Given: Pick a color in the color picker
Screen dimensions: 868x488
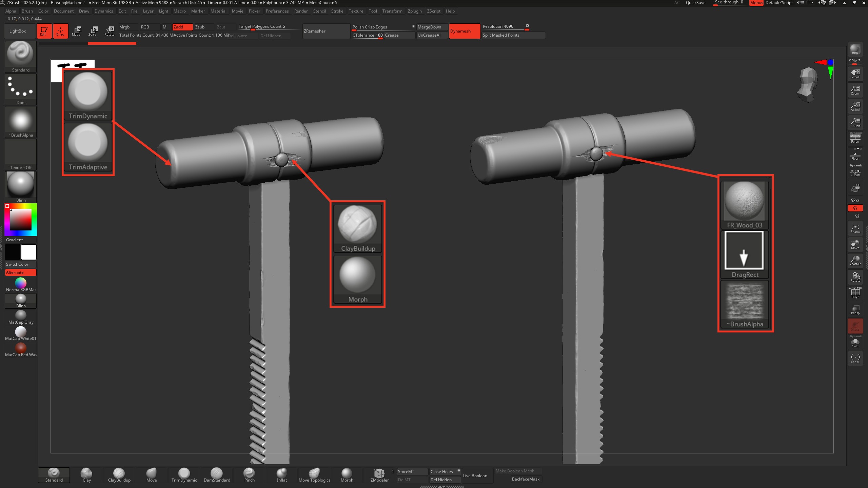Looking at the screenshot, I should tap(21, 220).
